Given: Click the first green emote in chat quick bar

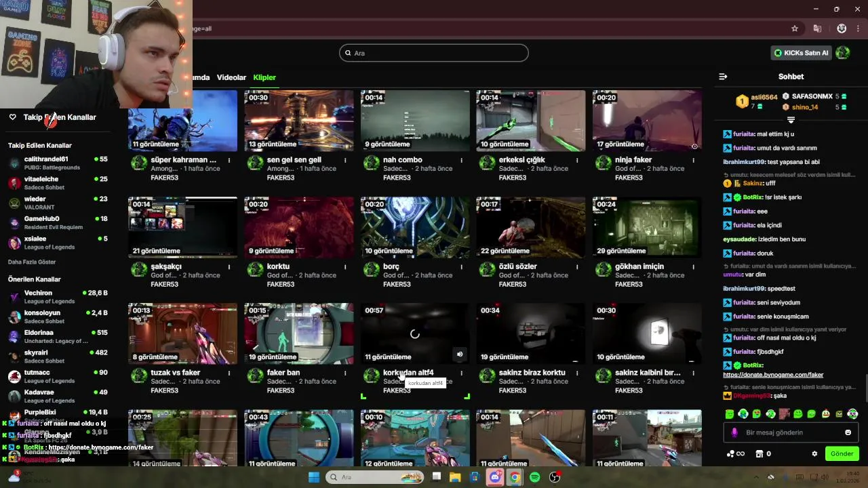Looking at the screenshot, I should click(x=730, y=413).
